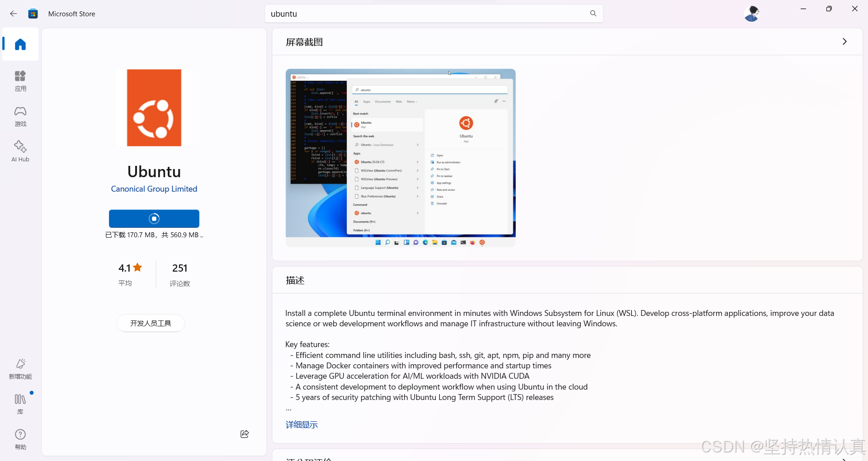Open the 游戏 (Games) section

20,116
